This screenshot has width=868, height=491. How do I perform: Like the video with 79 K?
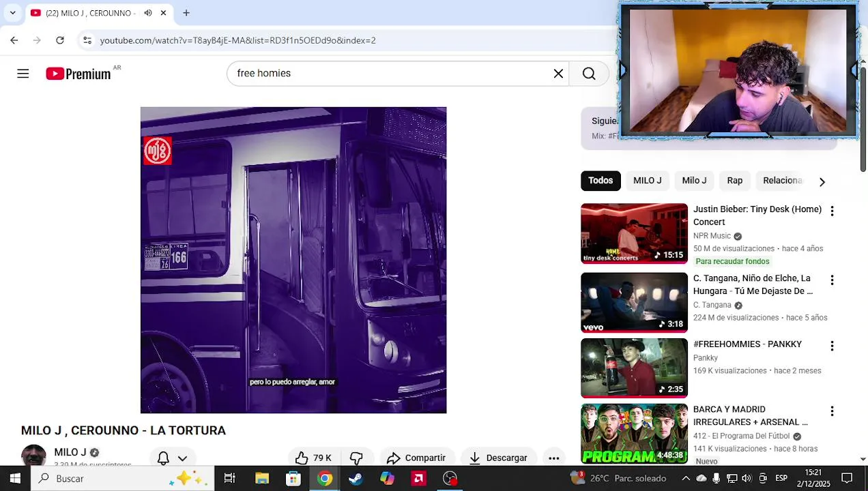point(313,458)
